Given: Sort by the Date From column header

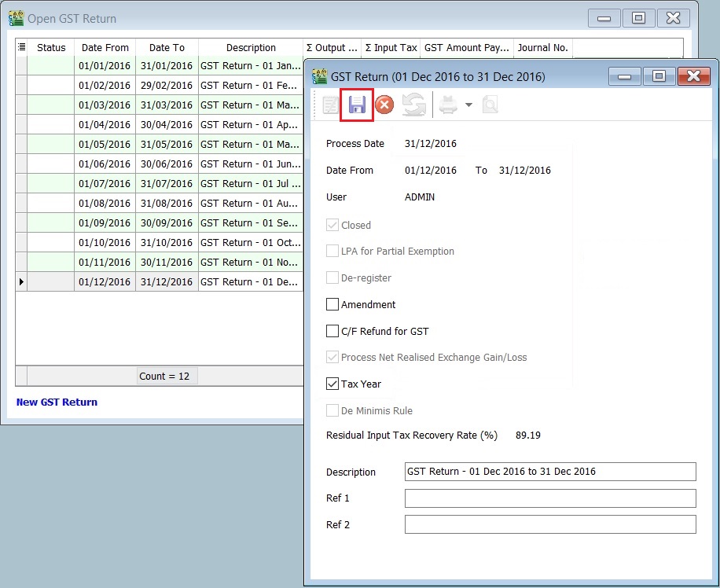Looking at the screenshot, I should click(x=105, y=47).
